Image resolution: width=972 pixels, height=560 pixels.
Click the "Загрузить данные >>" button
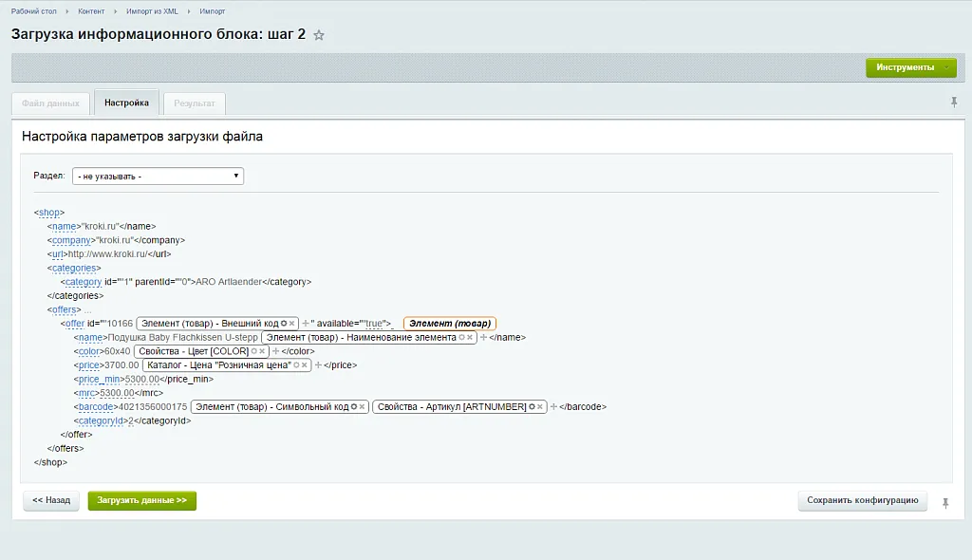pos(140,500)
